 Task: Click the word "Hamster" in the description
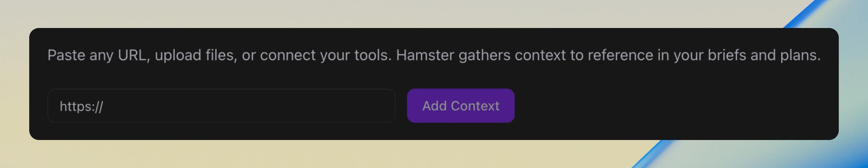coord(425,55)
